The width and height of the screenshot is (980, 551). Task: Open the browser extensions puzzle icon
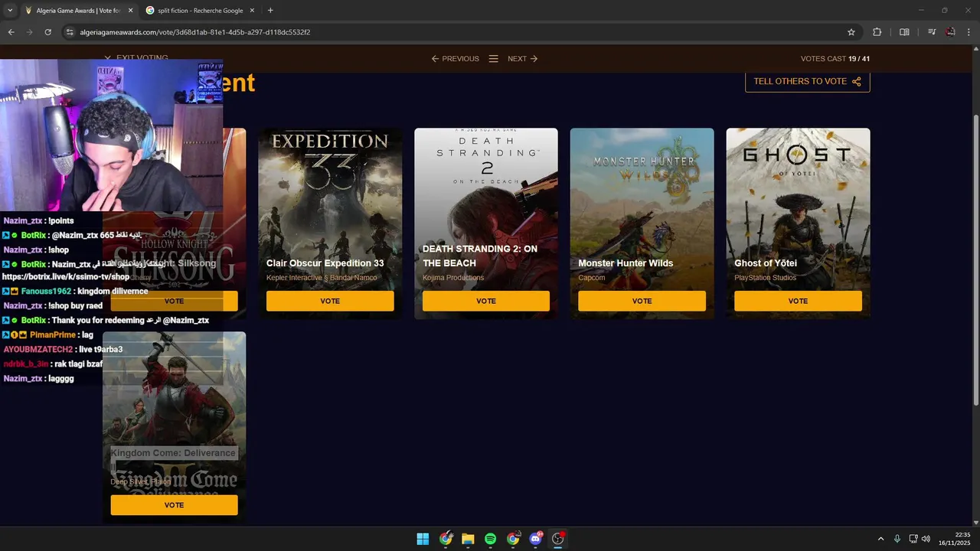coord(877,32)
